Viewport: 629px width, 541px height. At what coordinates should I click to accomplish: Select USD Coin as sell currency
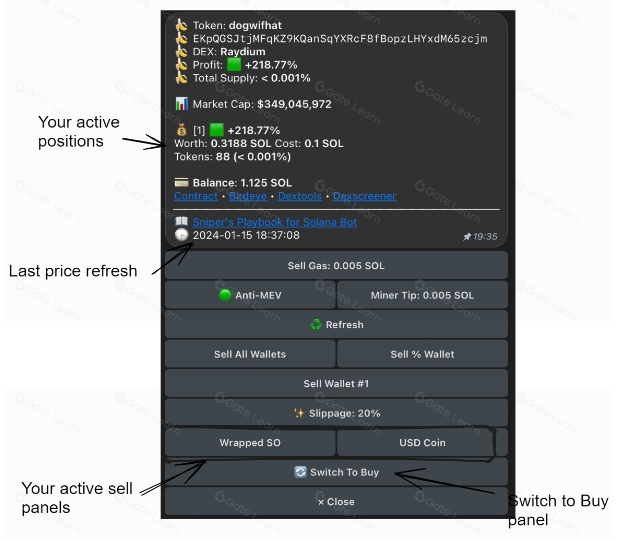coord(422,442)
